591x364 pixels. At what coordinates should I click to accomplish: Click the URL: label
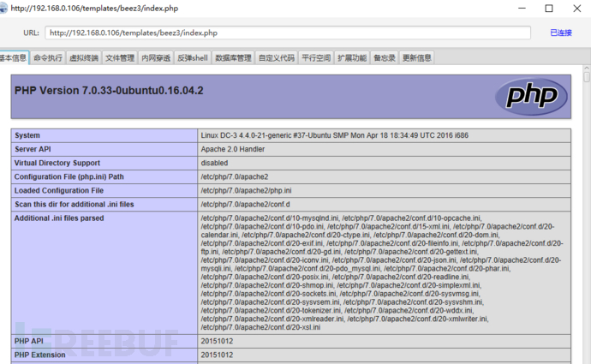[x=31, y=33]
